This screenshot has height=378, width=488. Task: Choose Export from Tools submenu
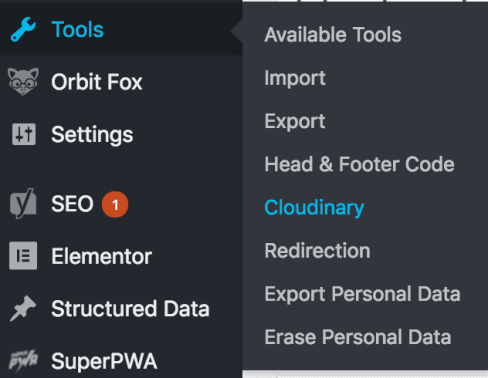pyautogui.click(x=295, y=121)
